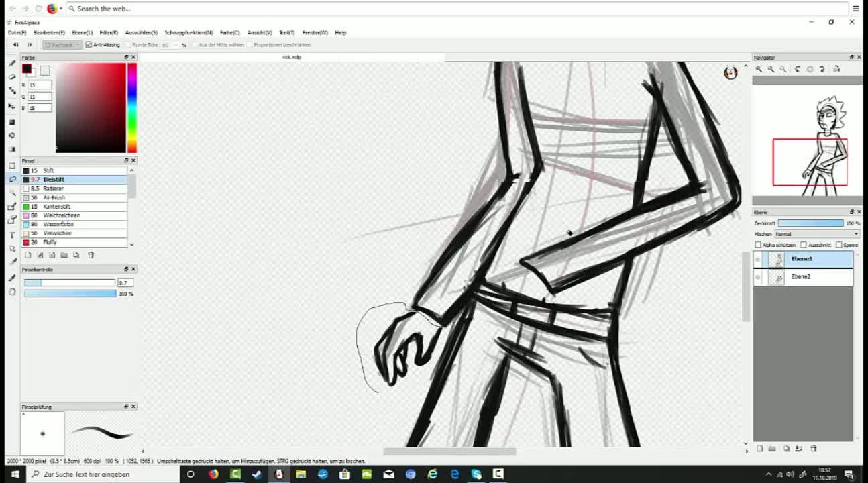This screenshot has height=483, width=868.
Task: Show hidden system tray icons chevron
Action: (769, 474)
